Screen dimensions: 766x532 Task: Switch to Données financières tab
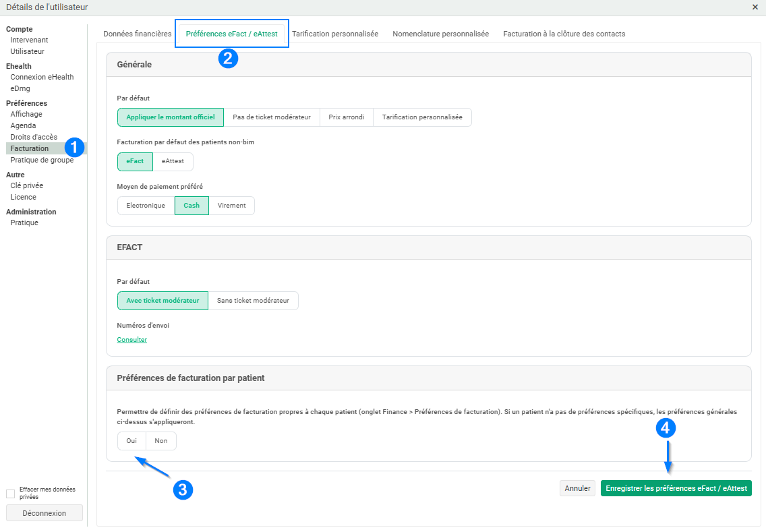click(138, 34)
